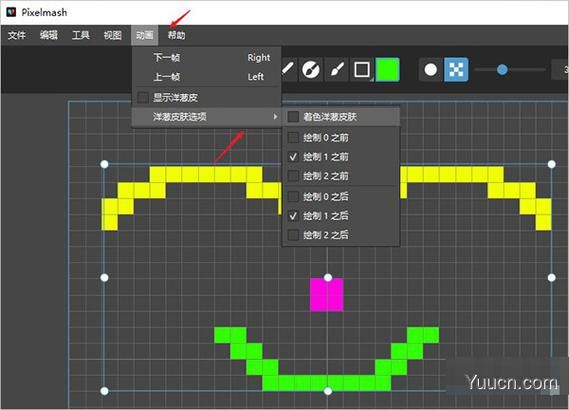The width and height of the screenshot is (569, 410).
Task: Click the bottom-left selection handle
Action: 104,391
